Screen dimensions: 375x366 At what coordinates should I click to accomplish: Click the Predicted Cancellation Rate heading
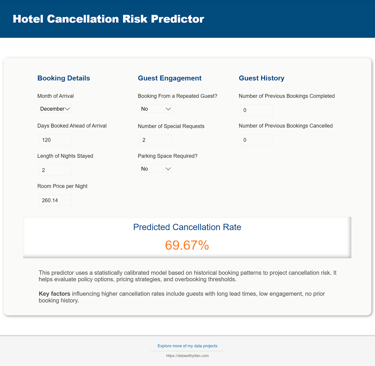click(x=187, y=227)
